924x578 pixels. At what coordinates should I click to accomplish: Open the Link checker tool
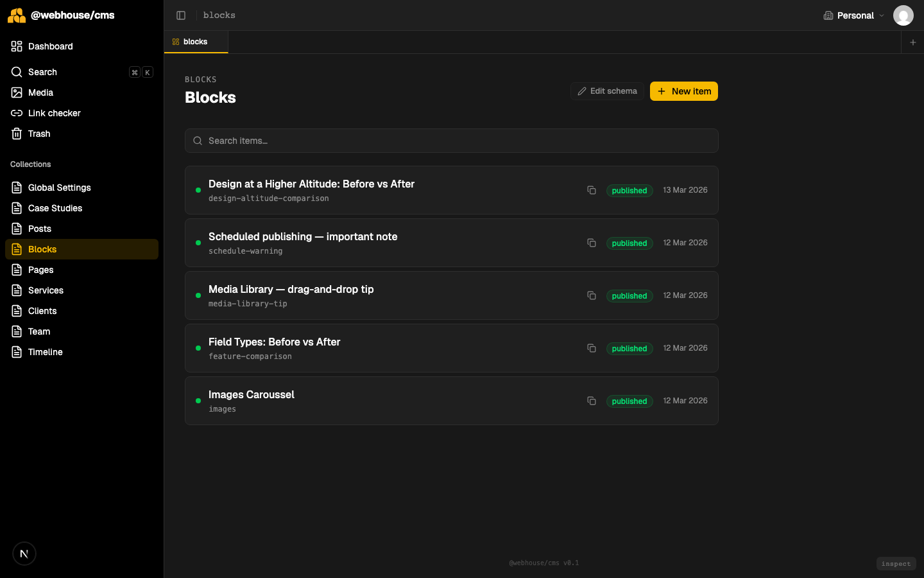point(54,113)
